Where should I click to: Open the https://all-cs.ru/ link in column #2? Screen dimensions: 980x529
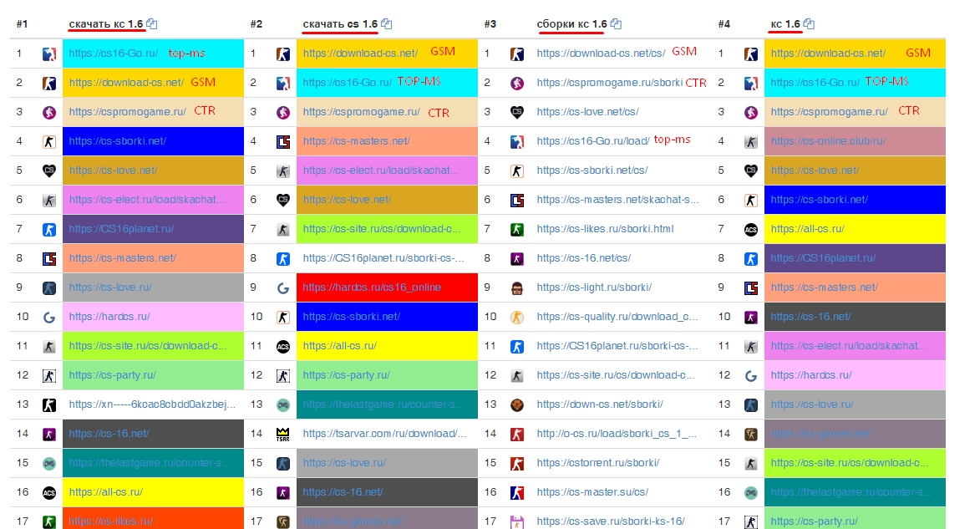[x=339, y=346]
